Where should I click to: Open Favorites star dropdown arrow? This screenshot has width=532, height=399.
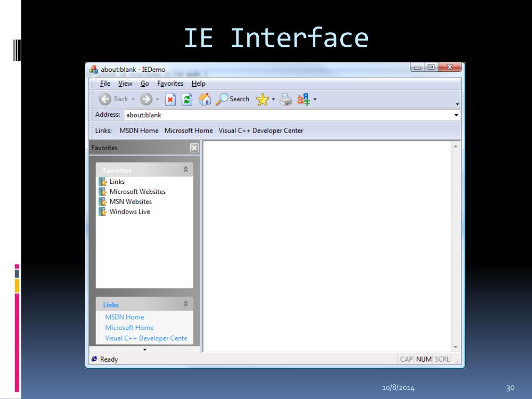coord(273,99)
